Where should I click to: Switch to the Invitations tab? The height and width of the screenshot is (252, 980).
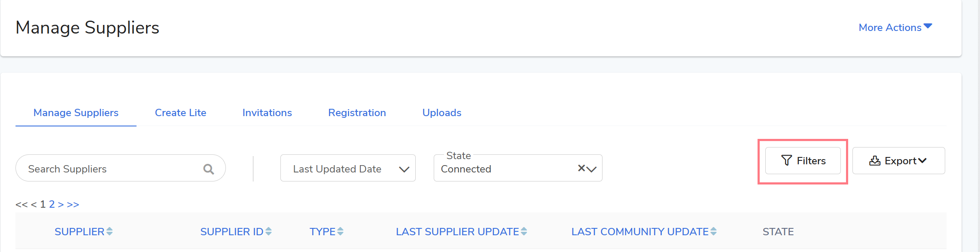pos(267,113)
